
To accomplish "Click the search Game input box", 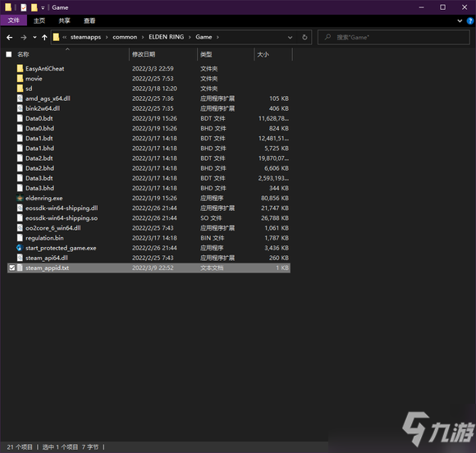I will click(x=394, y=38).
